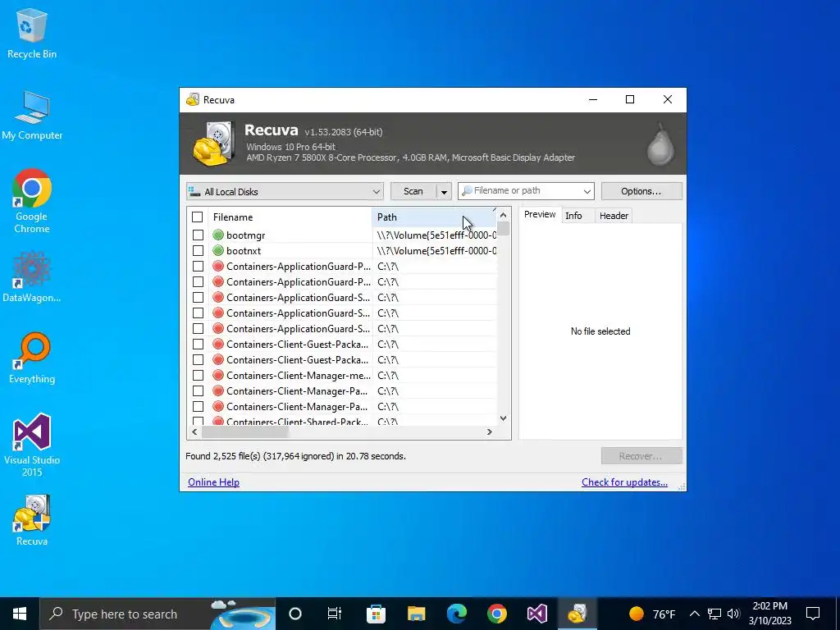Screen dimensions: 840x630
Task: Click the Piriform pear logo
Action: (660, 143)
